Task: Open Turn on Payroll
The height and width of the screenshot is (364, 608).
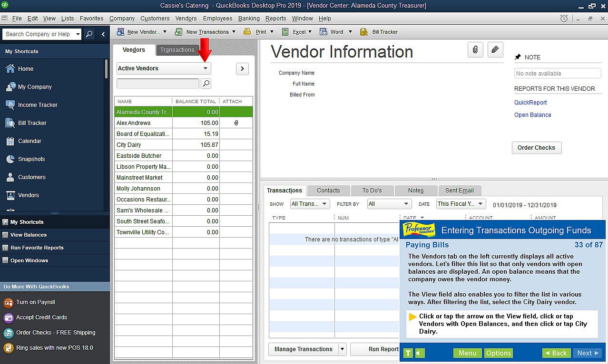Action: [x=29, y=302]
